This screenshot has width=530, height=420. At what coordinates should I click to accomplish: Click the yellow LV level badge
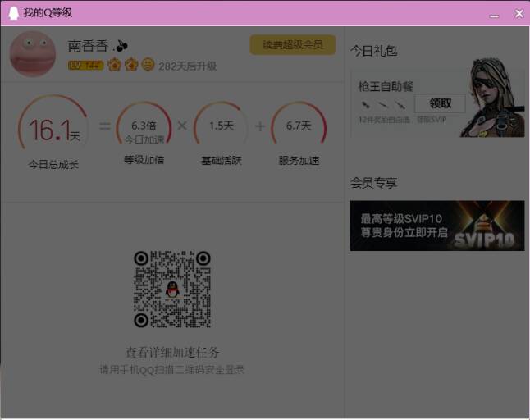coord(86,65)
